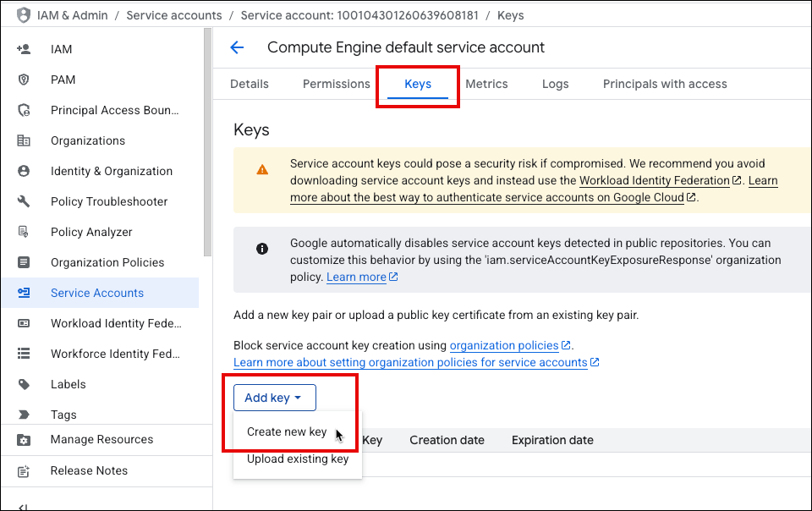The width and height of the screenshot is (812, 511).
Task: Click the Labels tag icon
Action: [x=24, y=384]
